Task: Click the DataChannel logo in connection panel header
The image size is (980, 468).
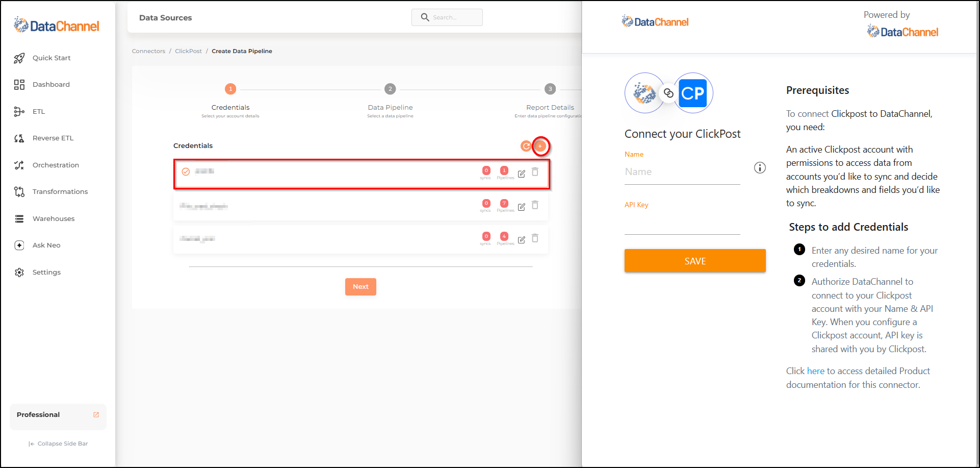Action: pyautogui.click(x=655, y=21)
